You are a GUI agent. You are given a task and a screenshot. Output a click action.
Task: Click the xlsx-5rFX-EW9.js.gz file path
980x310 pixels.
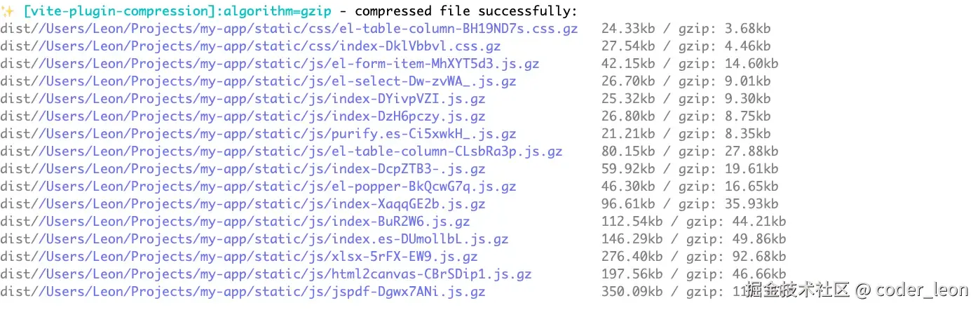pyautogui.click(x=239, y=257)
